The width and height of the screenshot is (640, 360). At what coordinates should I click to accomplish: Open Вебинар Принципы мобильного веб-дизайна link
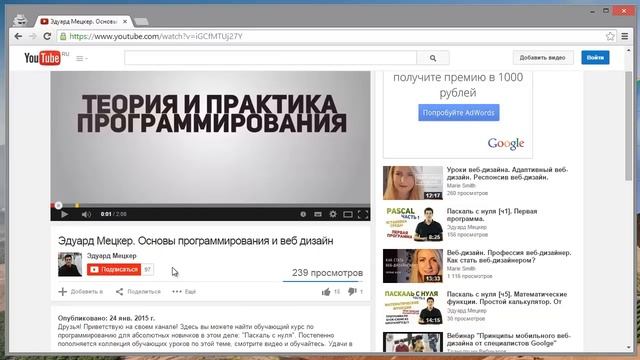tap(509, 340)
